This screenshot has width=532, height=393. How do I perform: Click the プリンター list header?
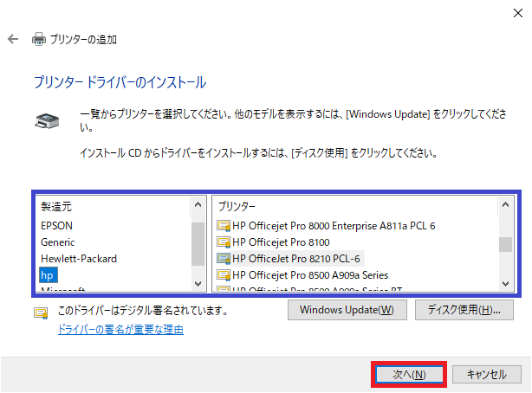(237, 207)
